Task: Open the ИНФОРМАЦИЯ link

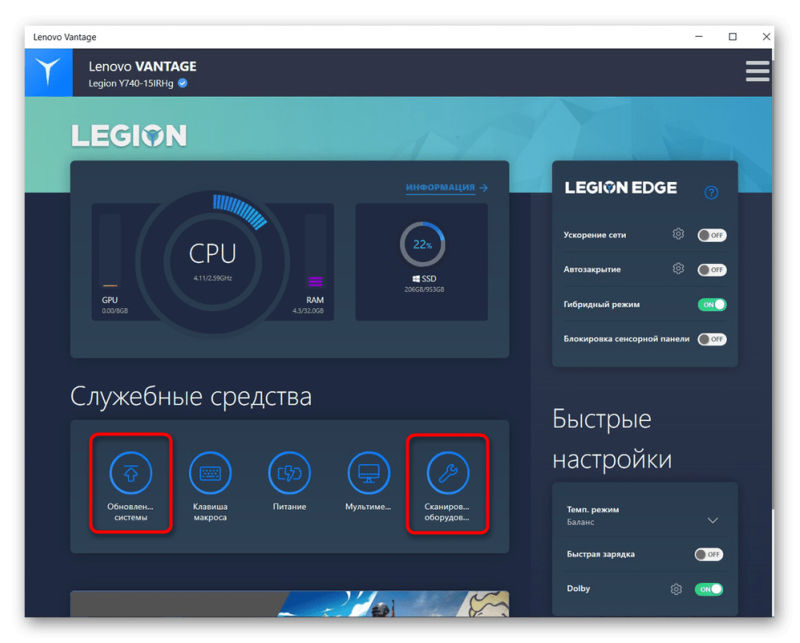Action: pos(446,187)
